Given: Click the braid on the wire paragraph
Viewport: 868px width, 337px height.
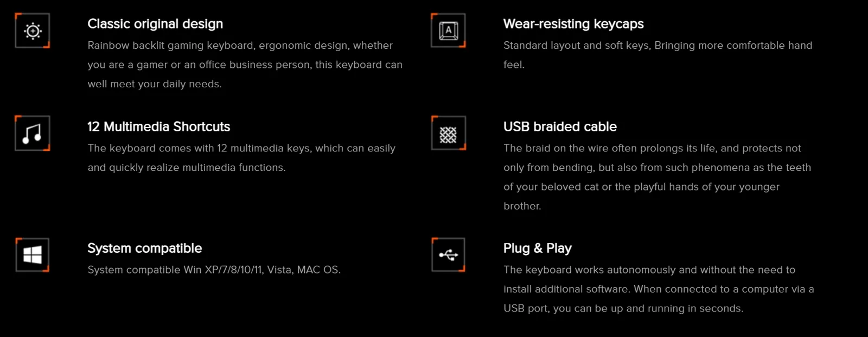Looking at the screenshot, I should (658, 177).
